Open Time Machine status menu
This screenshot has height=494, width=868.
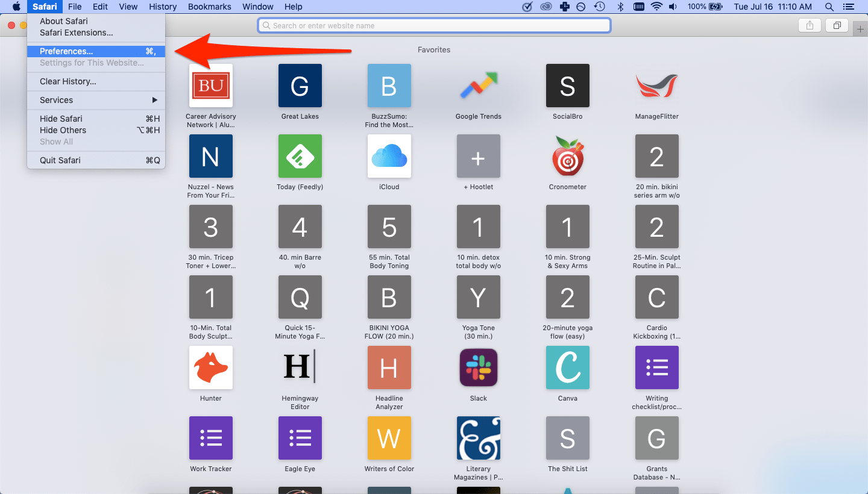tap(600, 7)
